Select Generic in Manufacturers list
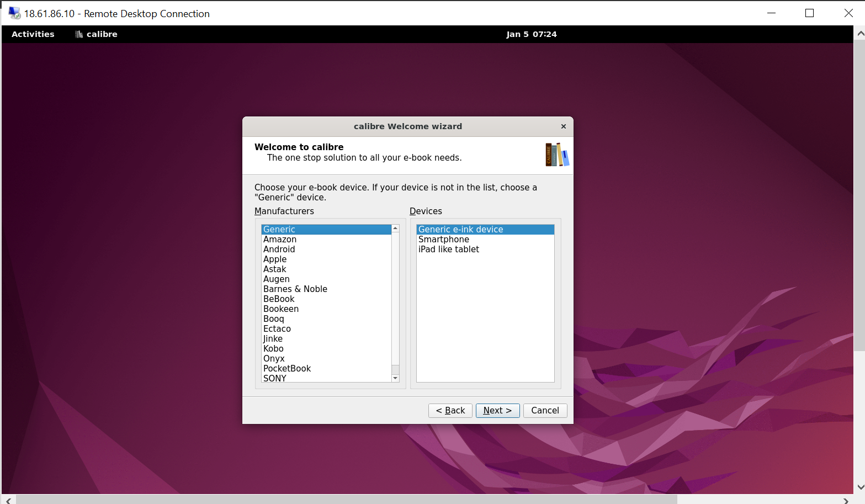 coord(326,230)
